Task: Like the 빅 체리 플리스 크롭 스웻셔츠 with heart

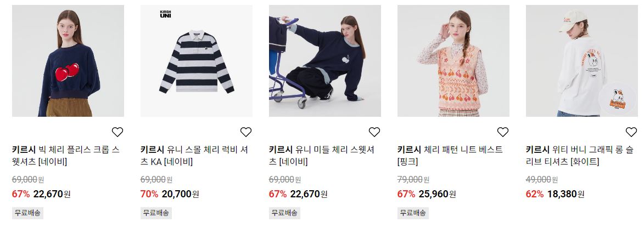Action: pyautogui.click(x=117, y=132)
